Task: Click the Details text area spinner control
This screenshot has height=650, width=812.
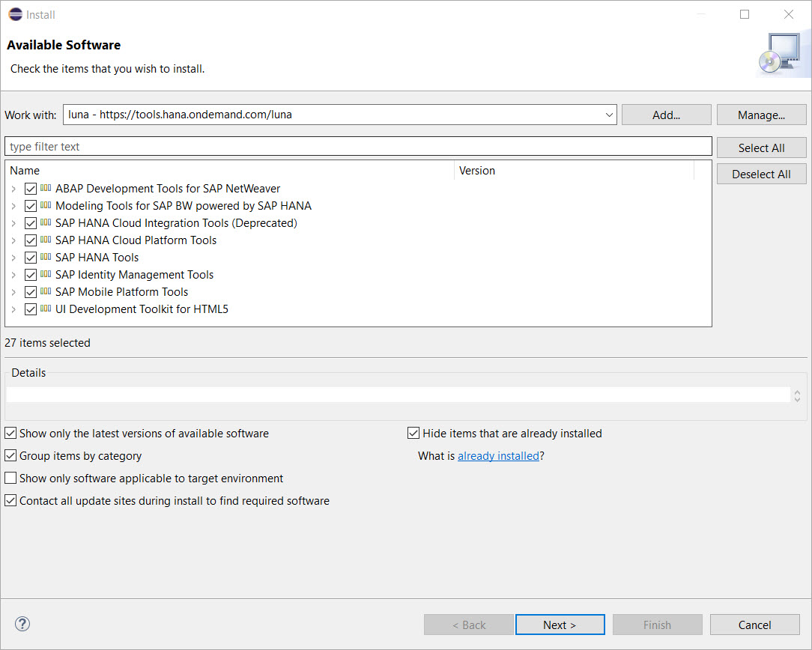Action: point(796,395)
